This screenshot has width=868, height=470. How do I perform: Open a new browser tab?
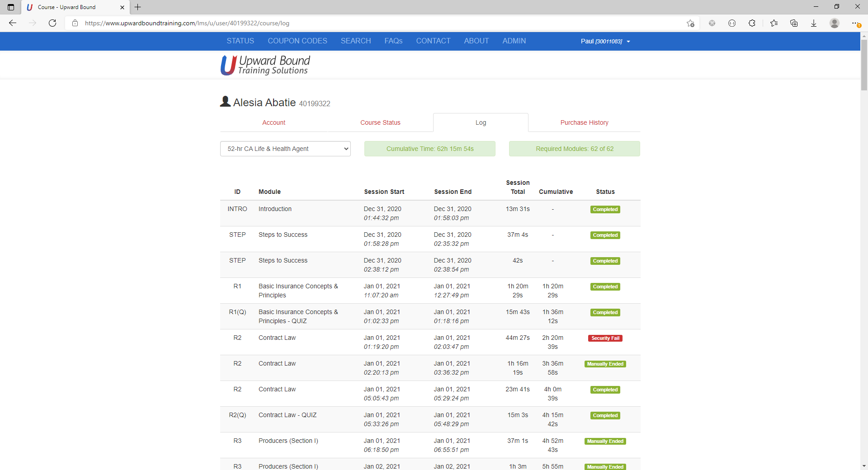click(138, 7)
